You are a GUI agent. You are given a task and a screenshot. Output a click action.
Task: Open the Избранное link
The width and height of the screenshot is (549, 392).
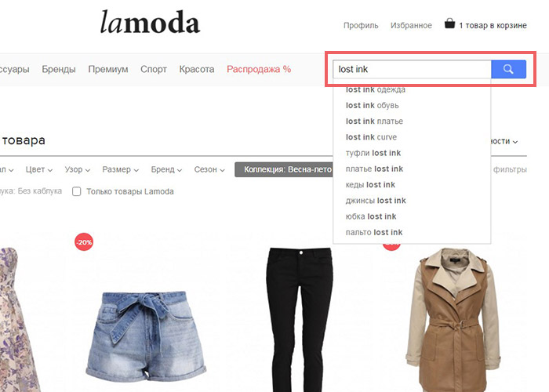[x=411, y=25]
